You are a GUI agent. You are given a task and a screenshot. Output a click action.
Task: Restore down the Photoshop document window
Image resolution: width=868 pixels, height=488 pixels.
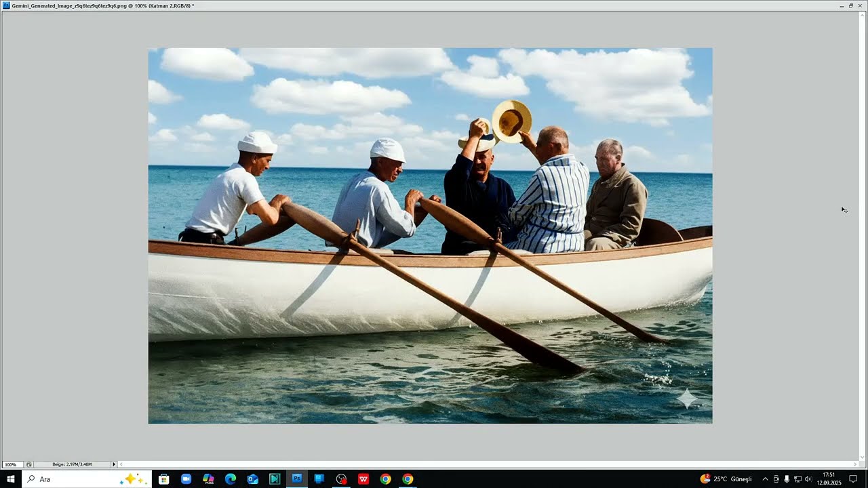[x=851, y=5]
